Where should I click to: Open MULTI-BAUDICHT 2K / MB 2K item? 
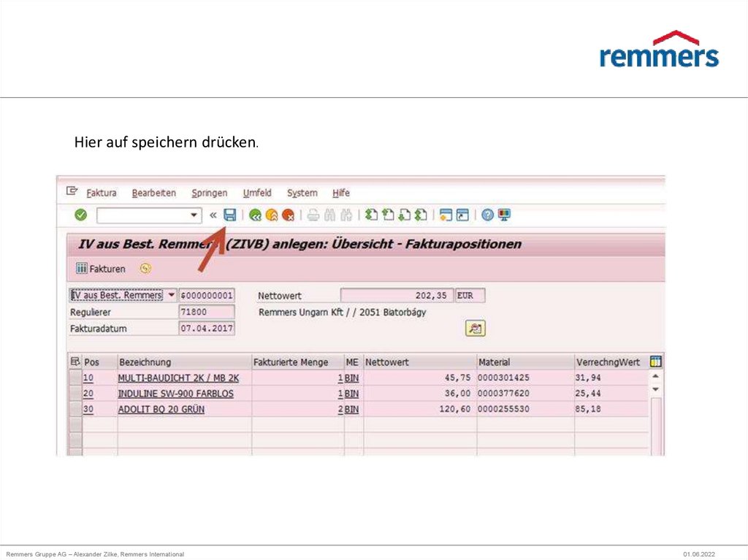point(178,377)
